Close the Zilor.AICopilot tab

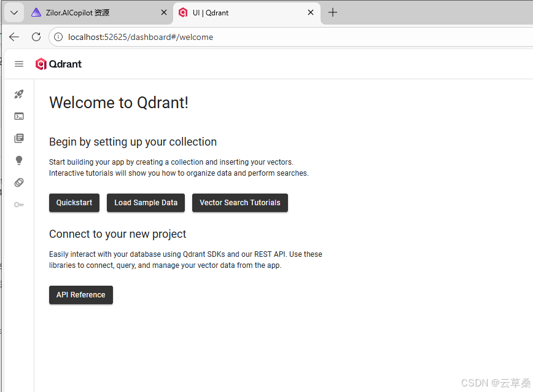pyautogui.click(x=164, y=12)
